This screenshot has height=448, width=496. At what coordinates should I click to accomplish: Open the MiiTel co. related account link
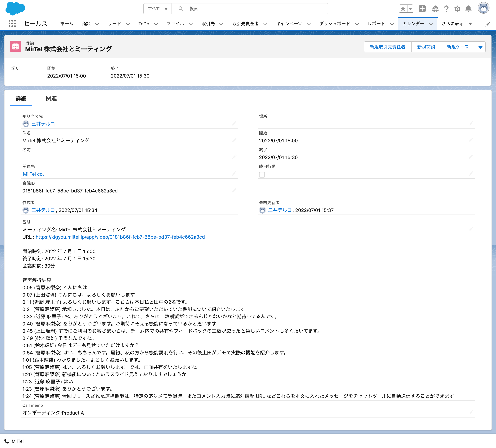coord(33,174)
